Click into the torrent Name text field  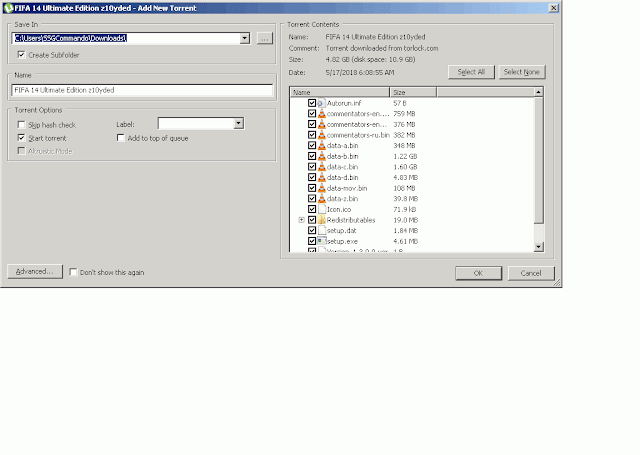(x=142, y=90)
